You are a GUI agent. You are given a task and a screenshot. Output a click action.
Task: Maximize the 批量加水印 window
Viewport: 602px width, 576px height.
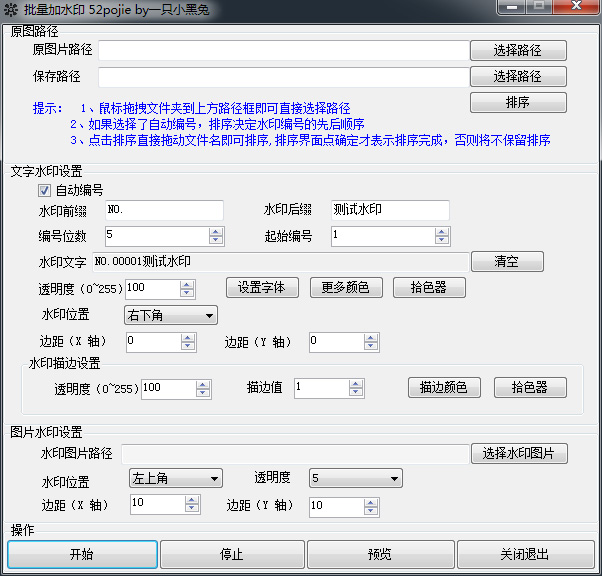[539, 7]
